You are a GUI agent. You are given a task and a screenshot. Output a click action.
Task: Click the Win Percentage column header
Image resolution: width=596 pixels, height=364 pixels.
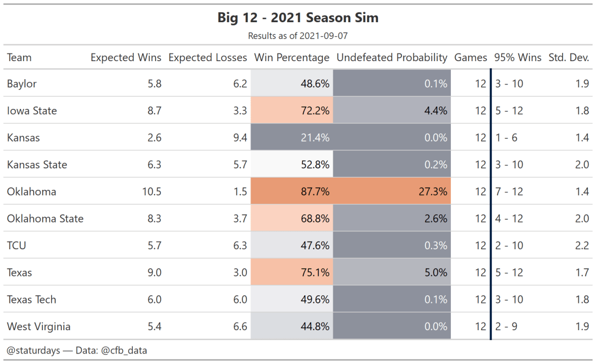coord(292,58)
